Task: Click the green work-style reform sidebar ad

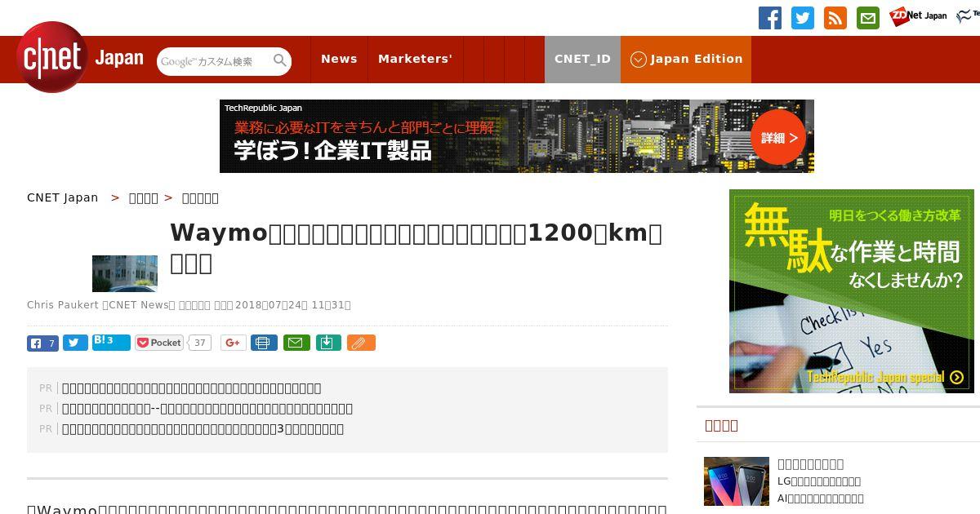Action: pos(852,291)
